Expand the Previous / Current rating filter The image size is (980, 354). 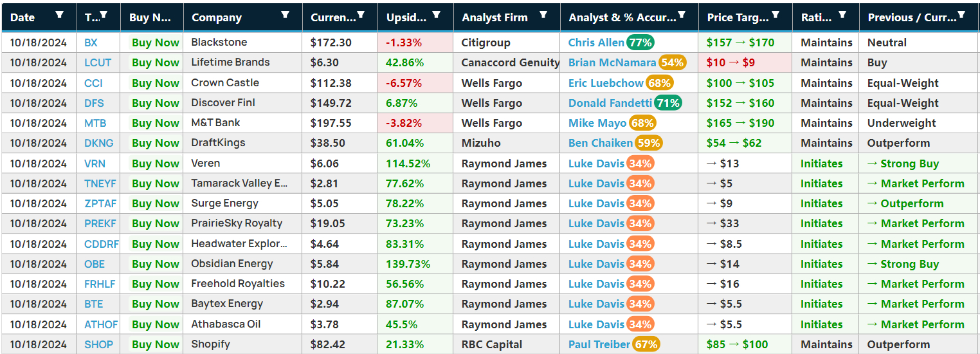pyautogui.click(x=961, y=15)
